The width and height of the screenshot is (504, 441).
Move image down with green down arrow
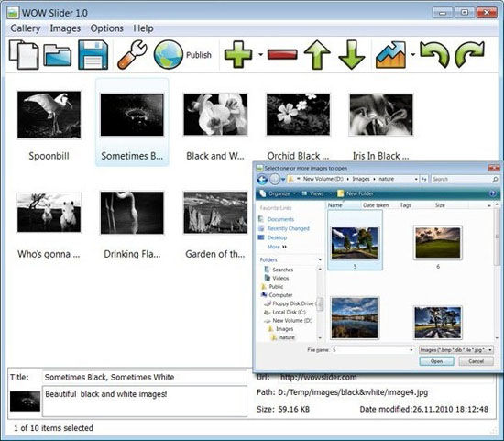(352, 55)
